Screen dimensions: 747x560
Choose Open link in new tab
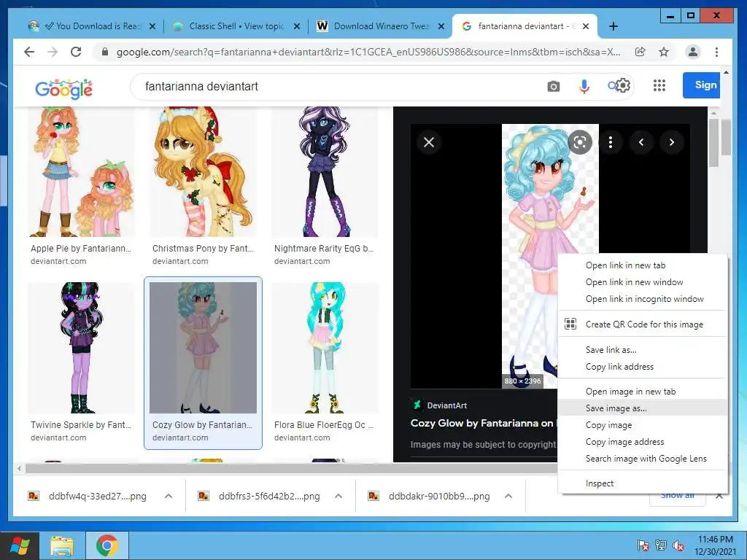click(x=642, y=265)
